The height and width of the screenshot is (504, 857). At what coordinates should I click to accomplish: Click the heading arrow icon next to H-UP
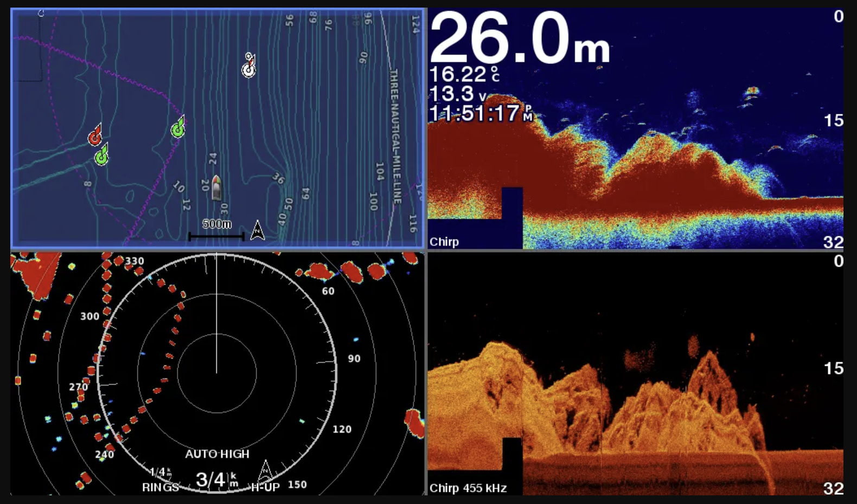pos(265,470)
